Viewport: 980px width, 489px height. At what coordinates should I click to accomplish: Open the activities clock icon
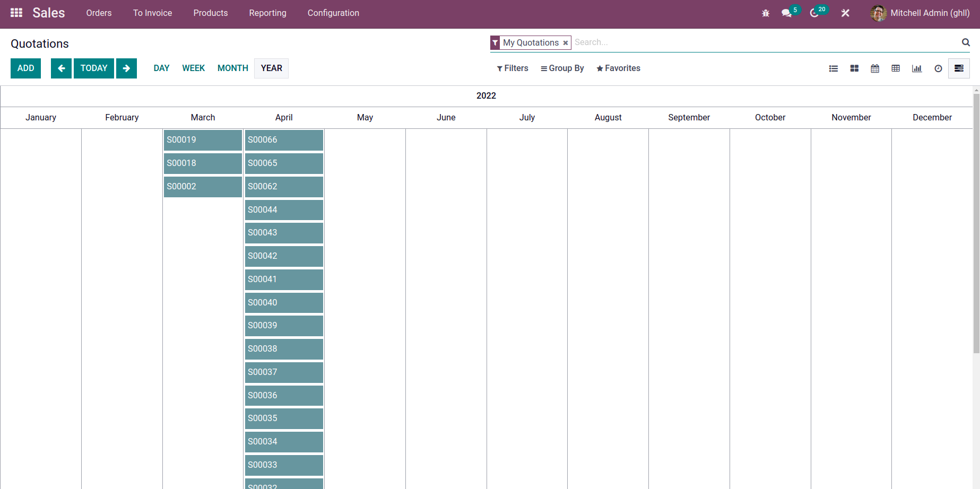click(814, 13)
